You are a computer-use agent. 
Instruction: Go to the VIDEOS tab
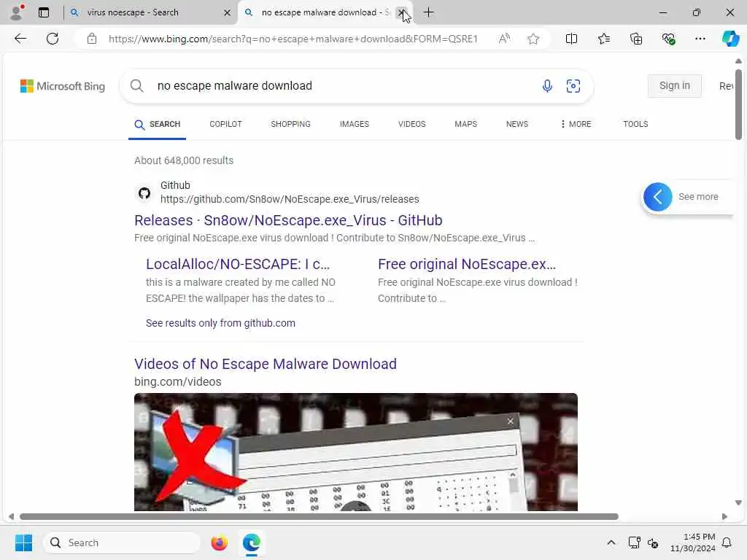411,124
